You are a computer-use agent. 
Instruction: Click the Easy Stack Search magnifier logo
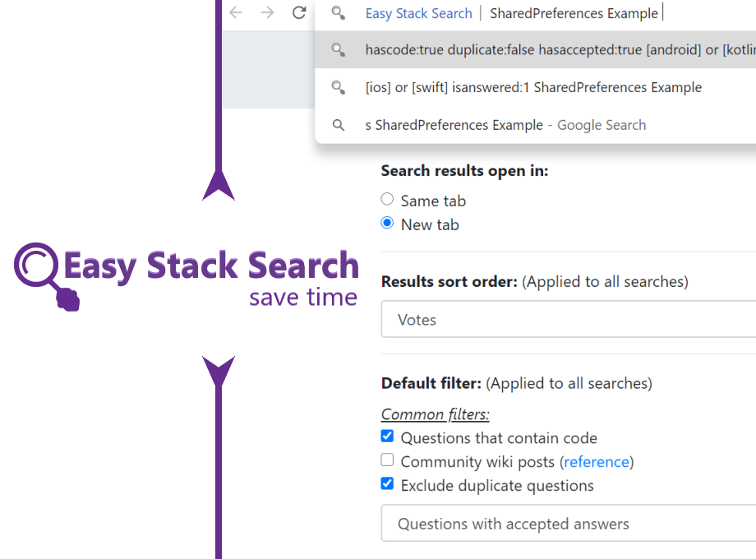pyautogui.click(x=47, y=276)
